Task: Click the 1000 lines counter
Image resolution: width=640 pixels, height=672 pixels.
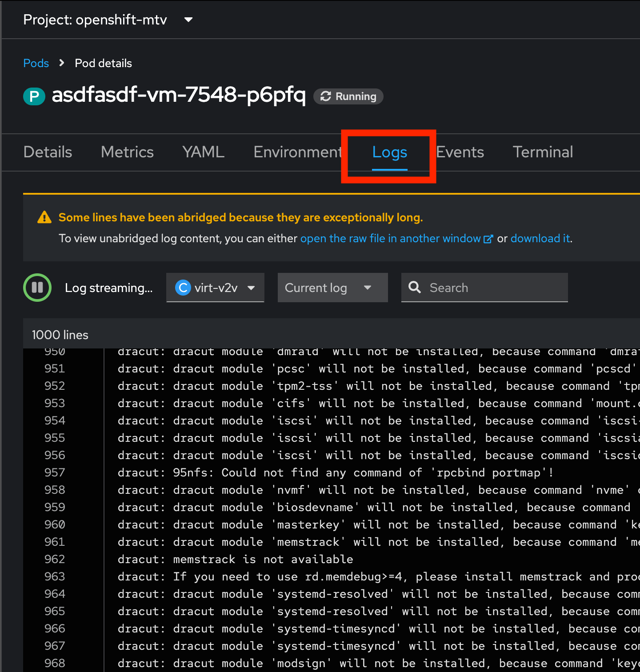Action: pos(60,334)
